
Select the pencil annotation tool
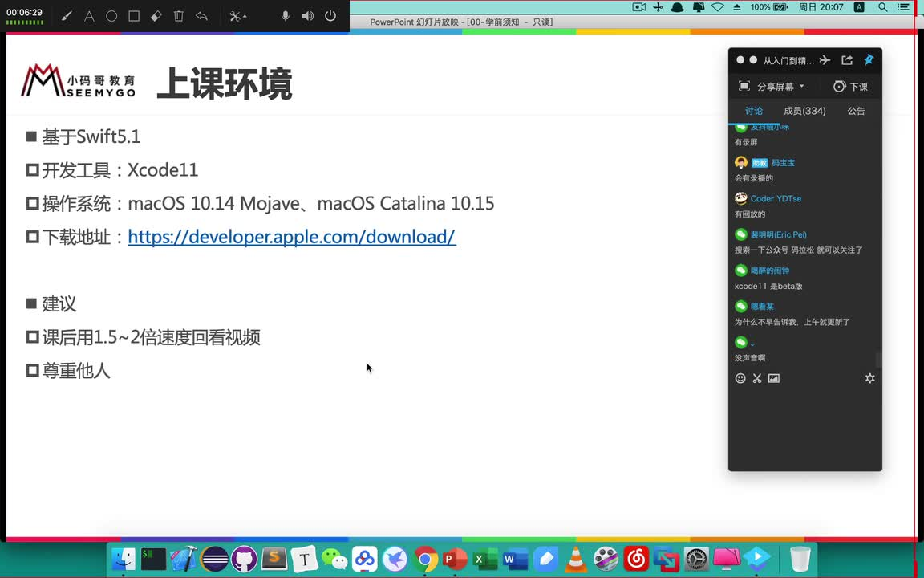(67, 16)
